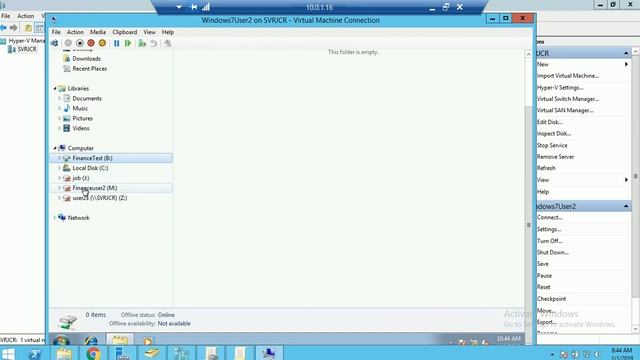
Task: Click the Turn Off toolbar icon
Action: click(80, 43)
